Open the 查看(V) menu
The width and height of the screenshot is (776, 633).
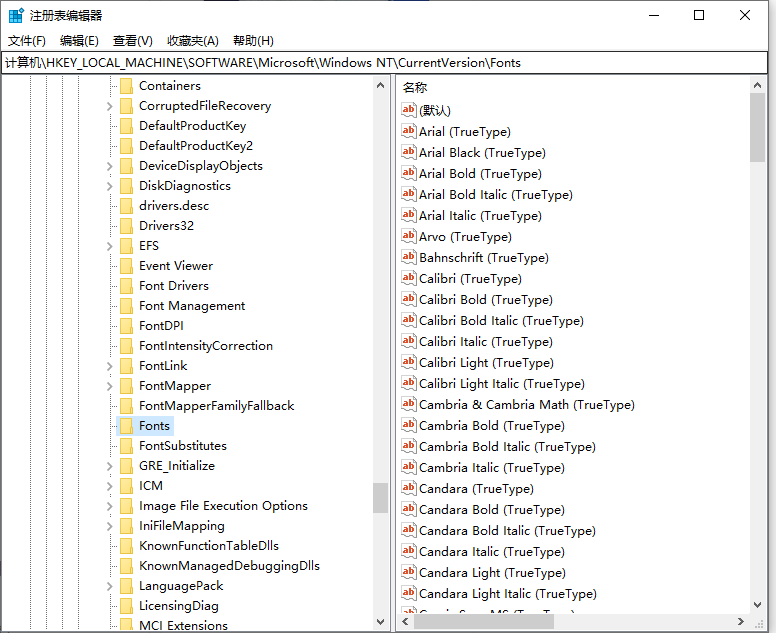(133, 41)
